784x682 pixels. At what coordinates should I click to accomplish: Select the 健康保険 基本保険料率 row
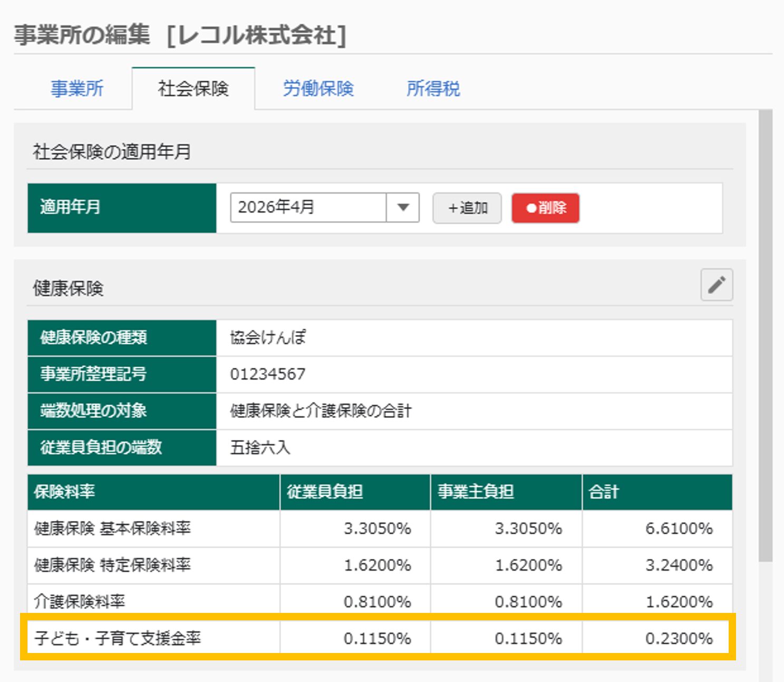click(369, 529)
